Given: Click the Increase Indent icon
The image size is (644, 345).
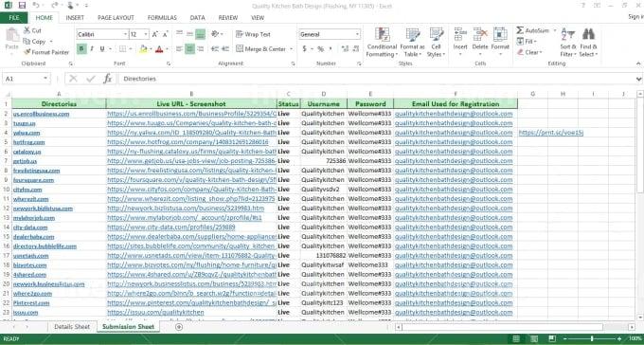Looking at the screenshot, I should click(x=225, y=49).
